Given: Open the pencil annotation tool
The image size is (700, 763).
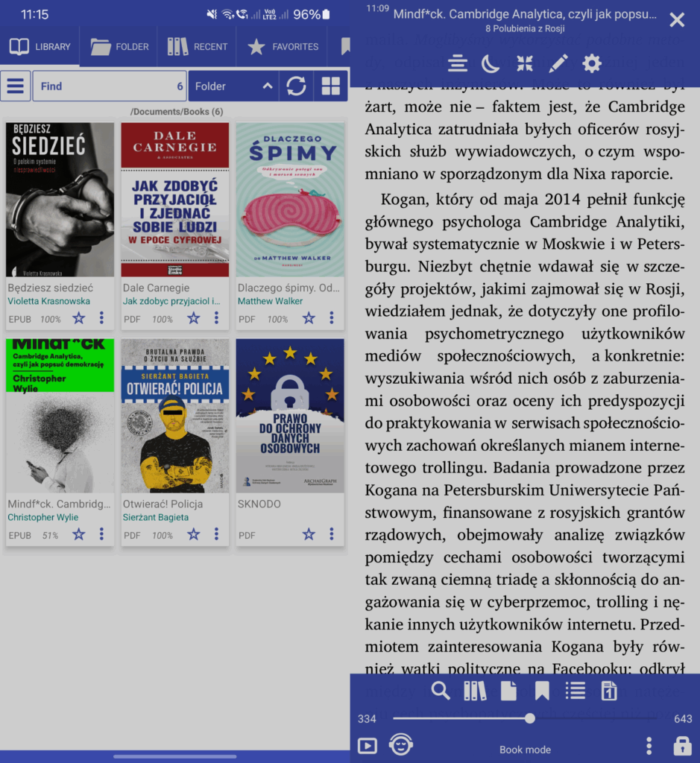Looking at the screenshot, I should coord(558,64).
